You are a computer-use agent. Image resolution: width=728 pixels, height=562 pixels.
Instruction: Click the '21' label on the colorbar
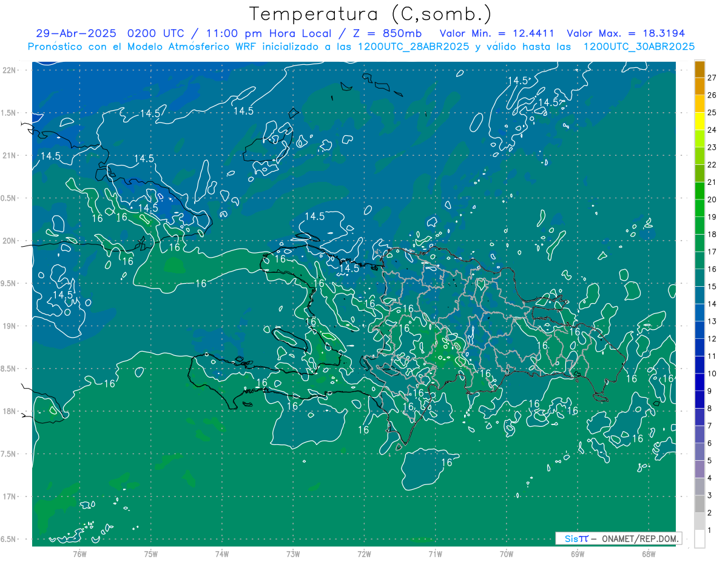pyautogui.click(x=712, y=182)
